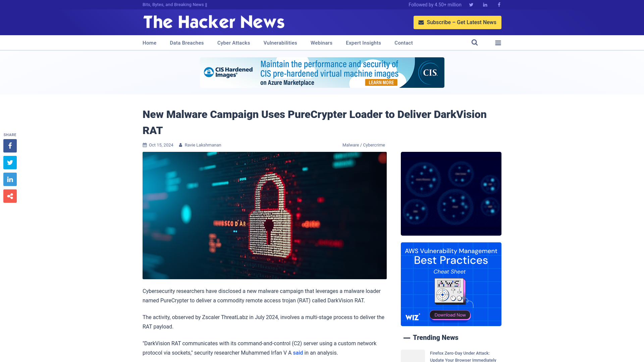Click the Vulnerabilities tab
This screenshot has height=362, width=644.
(x=280, y=43)
